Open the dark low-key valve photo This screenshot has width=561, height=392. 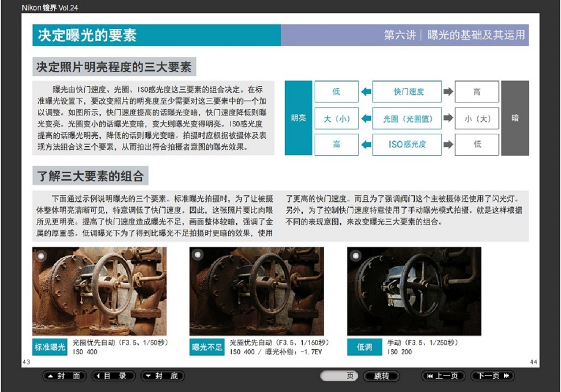[414, 291]
